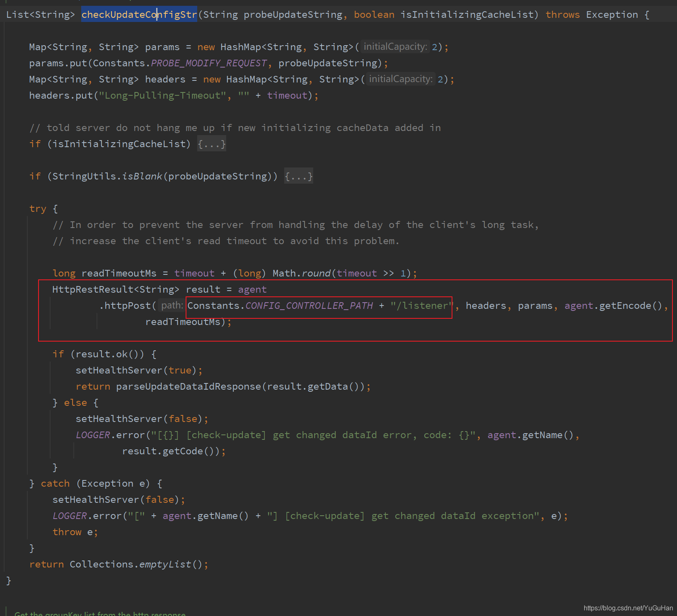The height and width of the screenshot is (616, 677).
Task: Click the CONFIG_CONTROLLER_PATH constant
Action: click(x=309, y=306)
